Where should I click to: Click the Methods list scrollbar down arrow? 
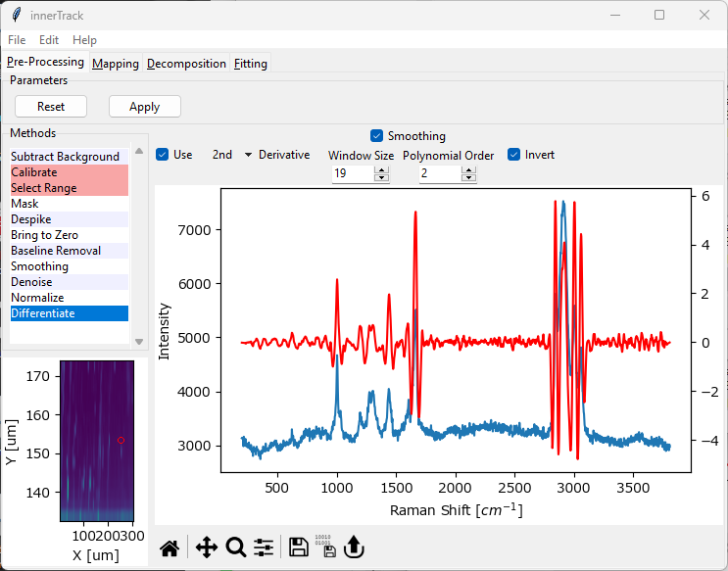tap(139, 342)
